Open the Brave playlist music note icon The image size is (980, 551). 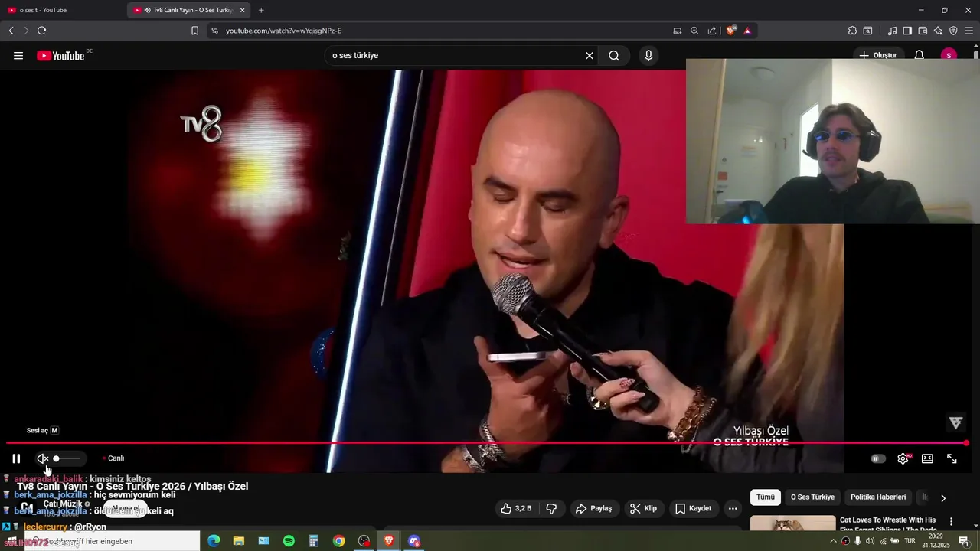click(x=892, y=31)
